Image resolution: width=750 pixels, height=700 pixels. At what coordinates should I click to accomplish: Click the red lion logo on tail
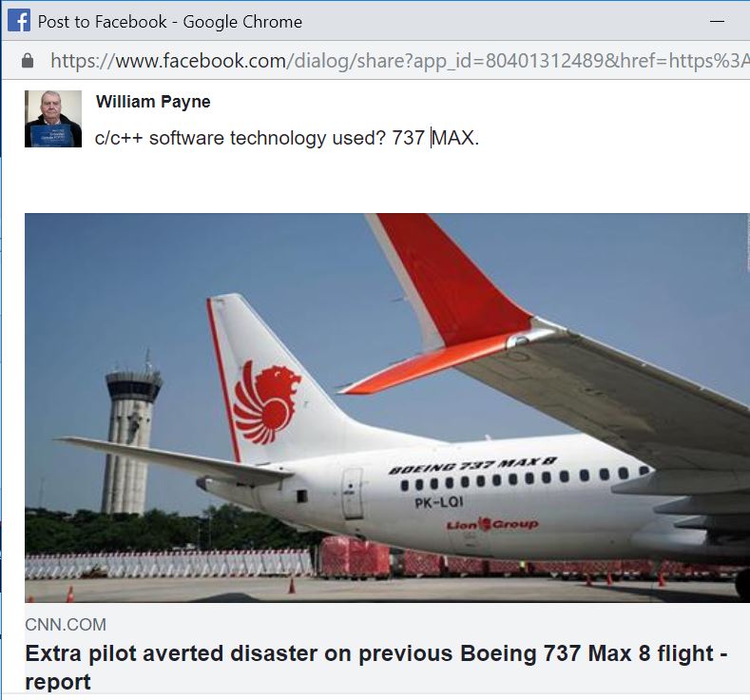[x=267, y=401]
